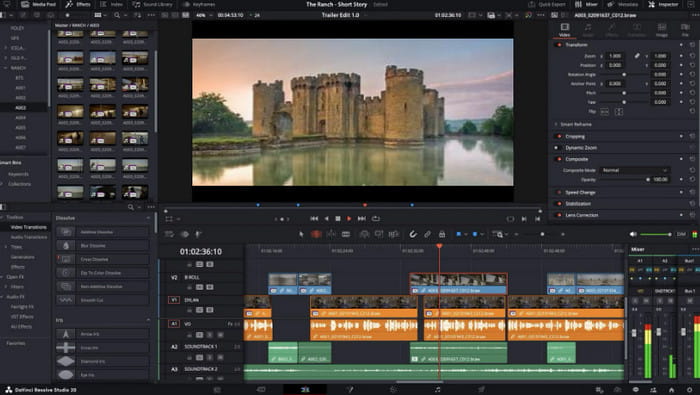This screenshot has height=395, width=700.
Task: Toggle Stabilization enable switch
Action: point(558,204)
